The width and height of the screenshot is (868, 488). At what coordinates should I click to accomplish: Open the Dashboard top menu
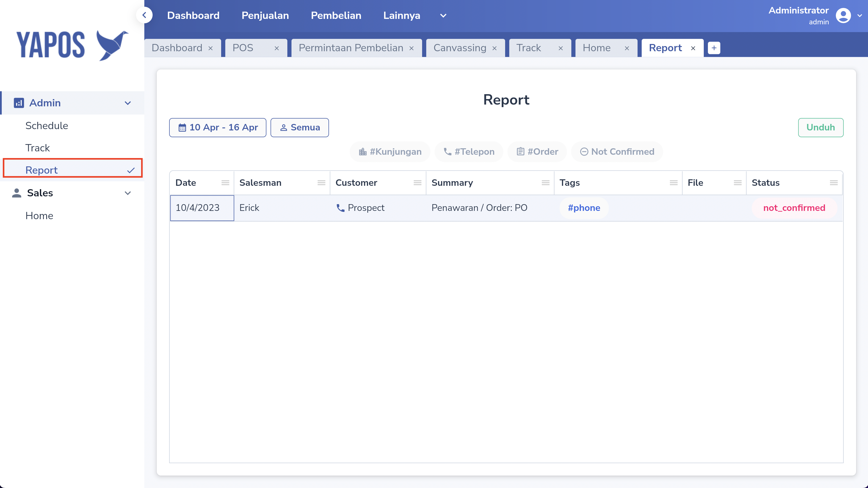tap(193, 16)
